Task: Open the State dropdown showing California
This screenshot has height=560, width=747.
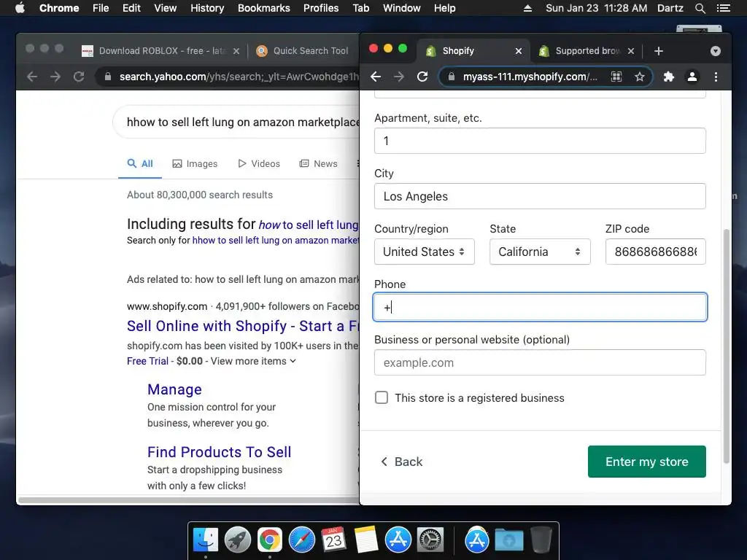Action: [x=540, y=252]
